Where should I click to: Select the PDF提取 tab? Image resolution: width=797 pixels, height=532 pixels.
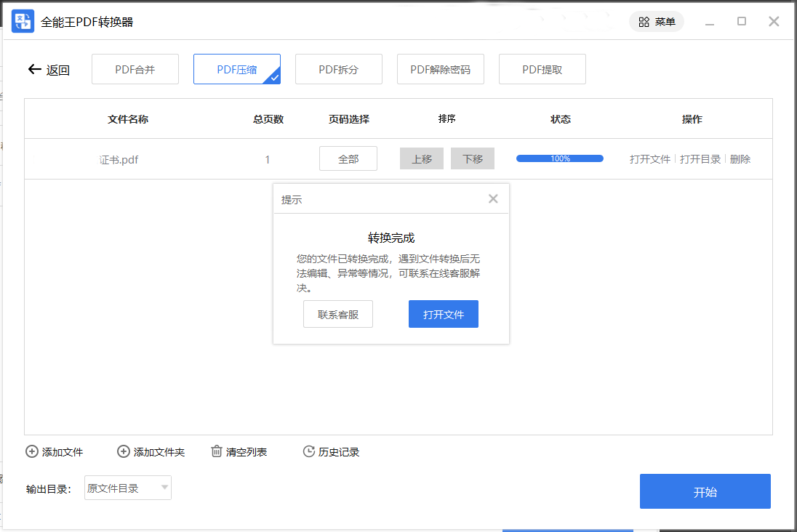[x=542, y=70]
